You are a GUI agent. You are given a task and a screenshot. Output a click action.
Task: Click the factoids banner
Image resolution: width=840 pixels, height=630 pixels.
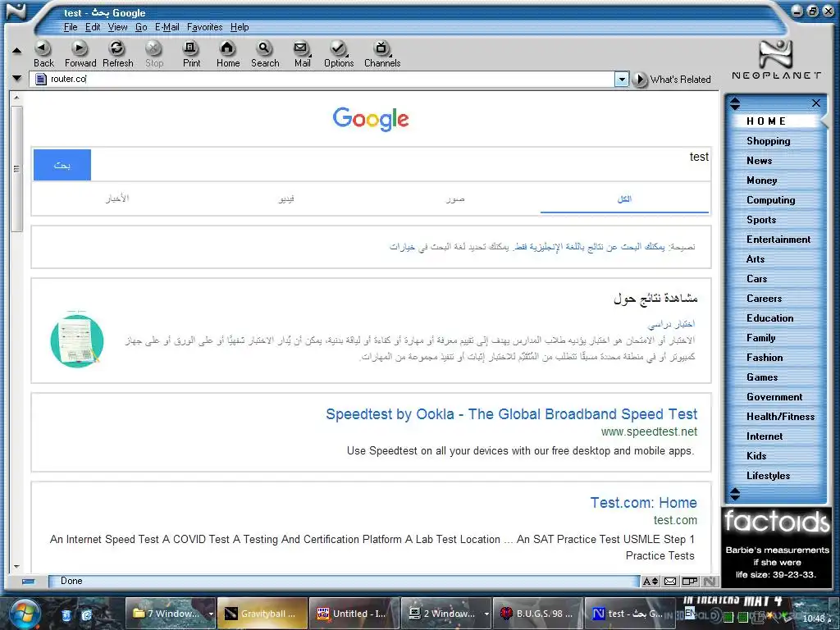[777, 546]
